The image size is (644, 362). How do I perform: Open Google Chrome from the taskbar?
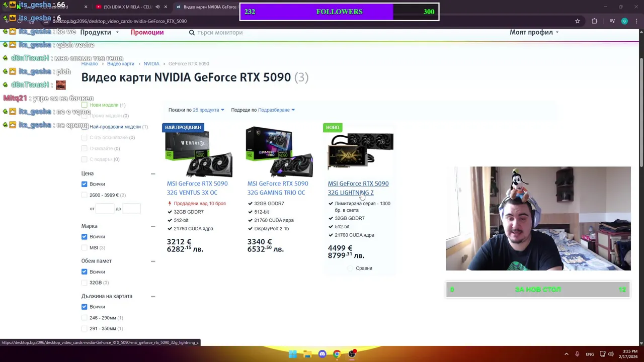pyautogui.click(x=337, y=354)
